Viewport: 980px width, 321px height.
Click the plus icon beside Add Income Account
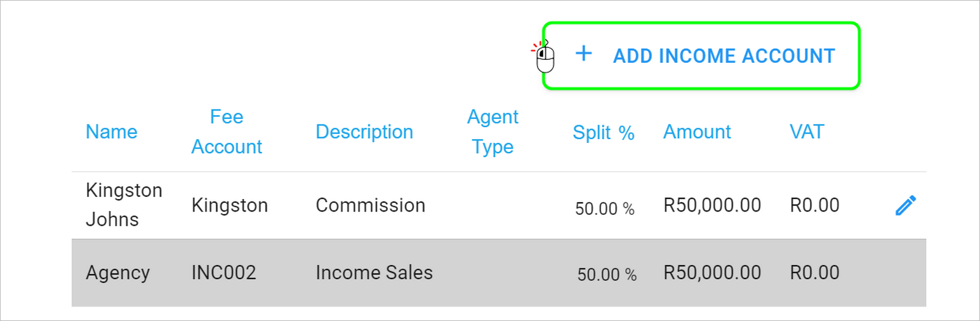[583, 54]
